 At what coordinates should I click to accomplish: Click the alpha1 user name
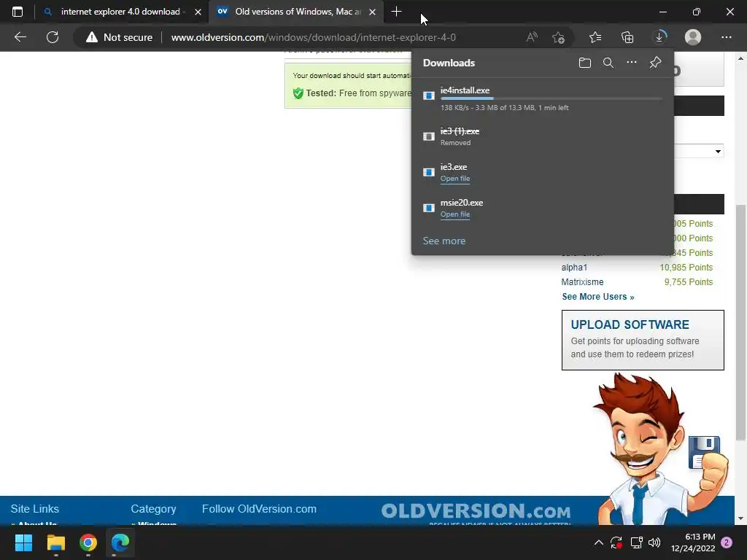coord(574,268)
